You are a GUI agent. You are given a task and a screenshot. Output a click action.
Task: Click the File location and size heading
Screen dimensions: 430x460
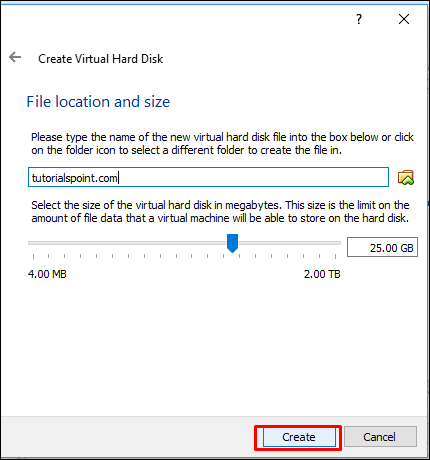98,101
